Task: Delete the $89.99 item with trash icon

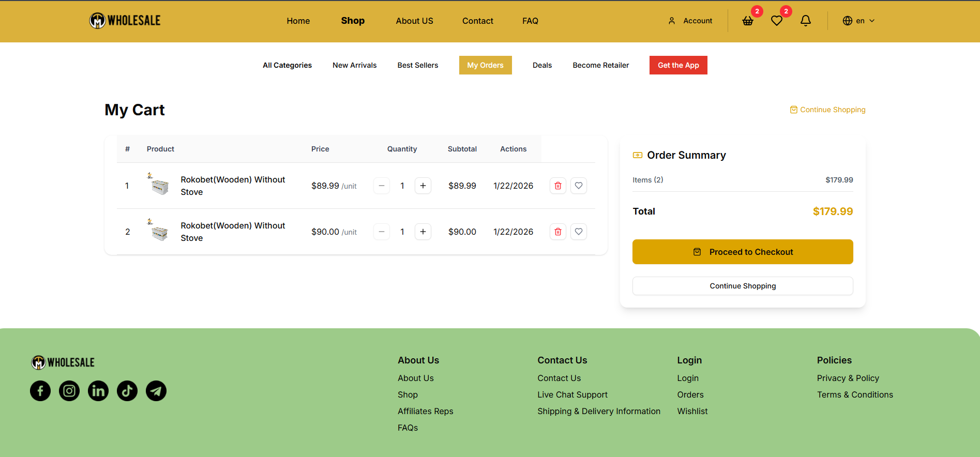Action: (558, 186)
